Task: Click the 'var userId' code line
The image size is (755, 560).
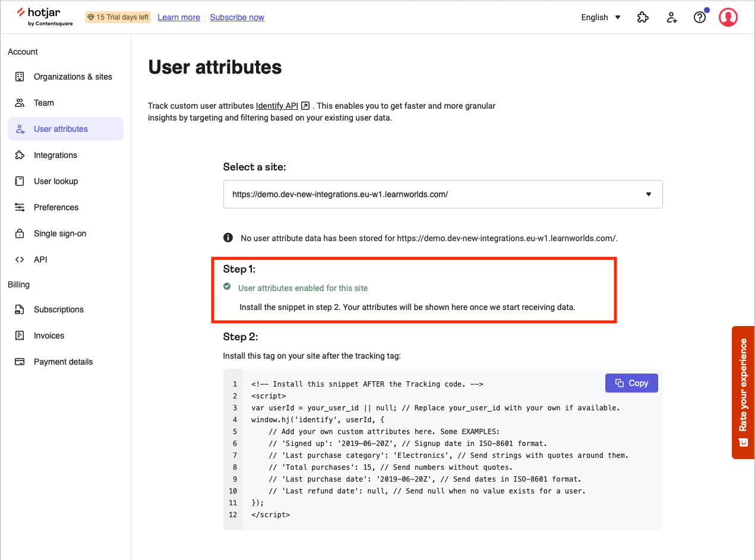Action: click(x=435, y=408)
